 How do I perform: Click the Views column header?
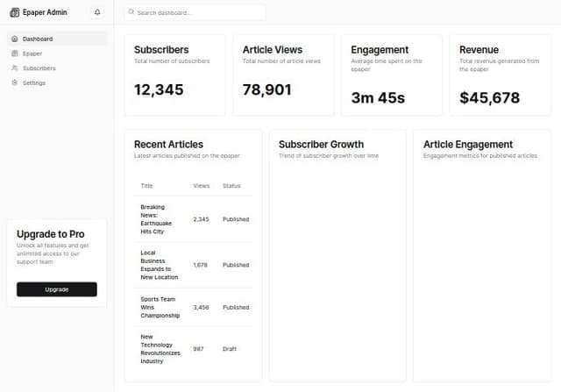tap(202, 186)
